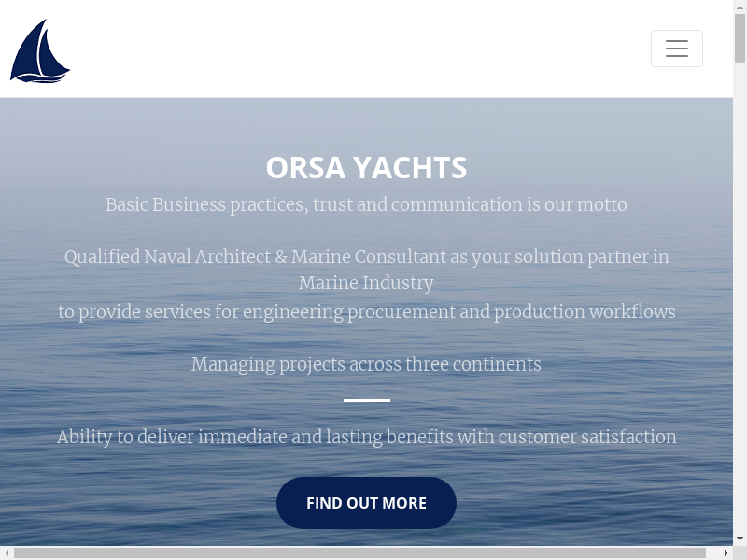Select the ORSA YACHTS heading

coord(366,168)
